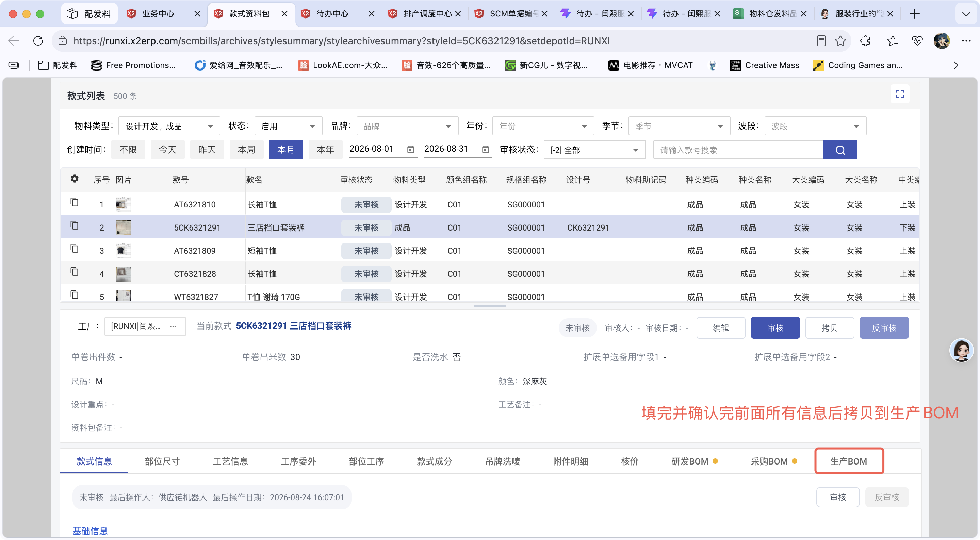This screenshot has height=540, width=980.
Task: Open browser essentials heart icon
Action: [917, 41]
